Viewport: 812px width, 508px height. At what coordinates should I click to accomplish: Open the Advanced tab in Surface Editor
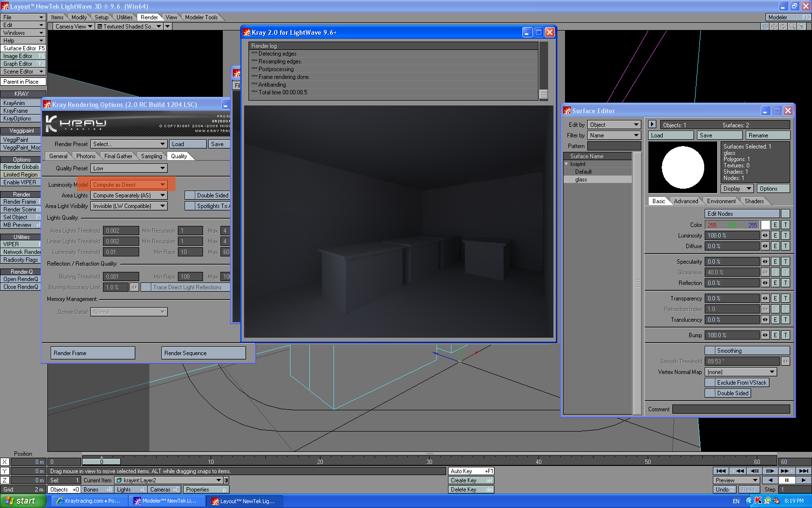pos(686,201)
